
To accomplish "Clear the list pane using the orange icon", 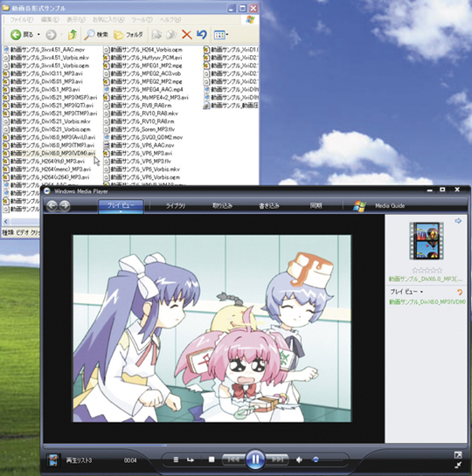I will (460, 292).
